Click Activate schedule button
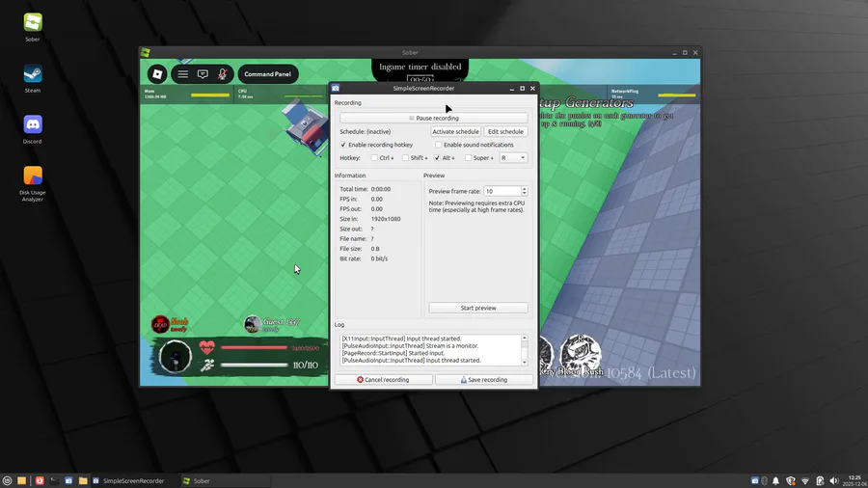Viewport: 868px width, 488px height. pos(455,132)
